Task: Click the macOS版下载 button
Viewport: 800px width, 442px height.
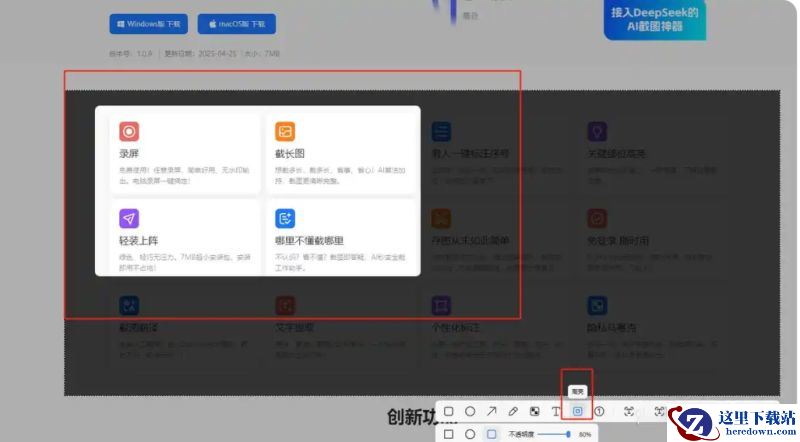Action: click(237, 24)
